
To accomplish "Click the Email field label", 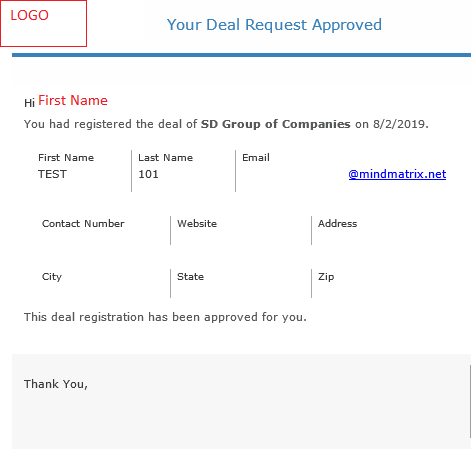I will click(x=256, y=157).
